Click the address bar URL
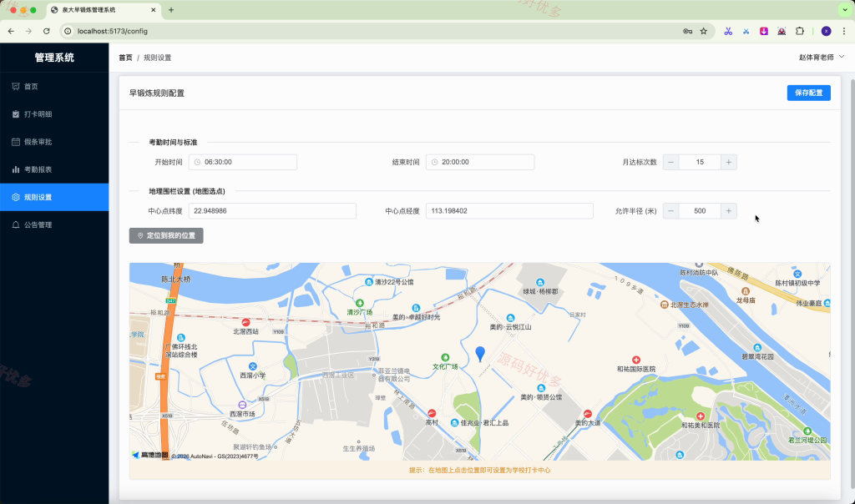 [113, 31]
